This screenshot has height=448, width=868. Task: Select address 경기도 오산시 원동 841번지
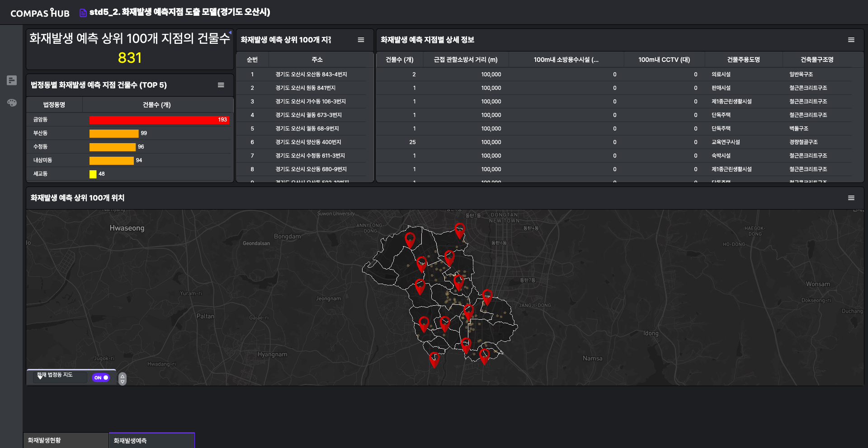tap(305, 88)
